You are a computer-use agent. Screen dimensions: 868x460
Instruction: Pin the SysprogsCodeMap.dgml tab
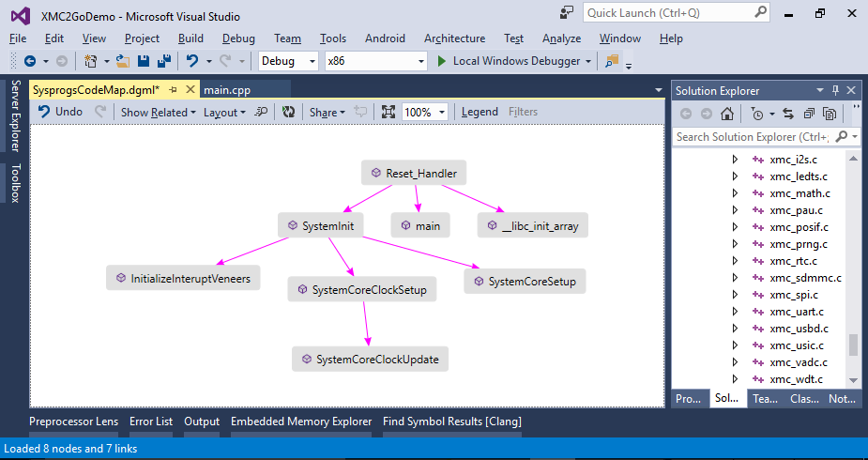pyautogui.click(x=173, y=90)
